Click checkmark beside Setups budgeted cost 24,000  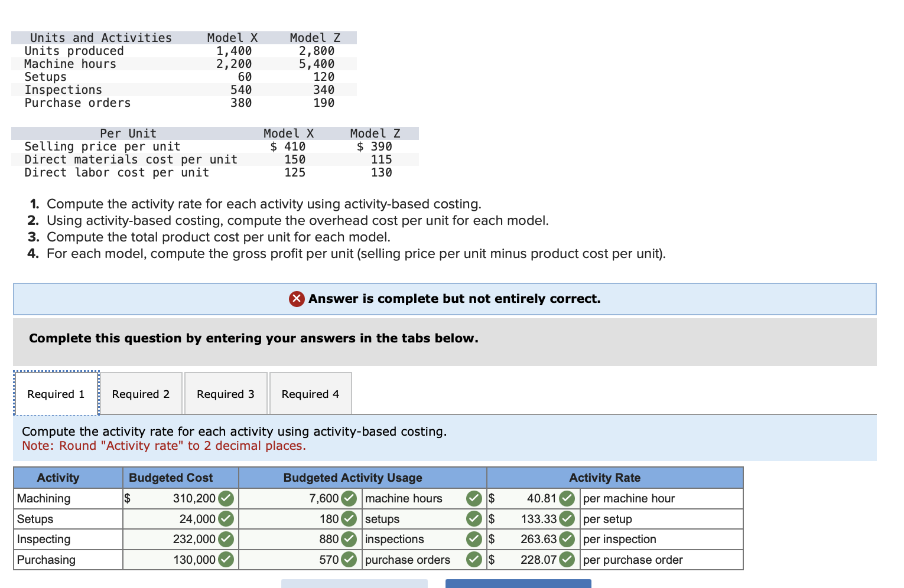(x=226, y=519)
